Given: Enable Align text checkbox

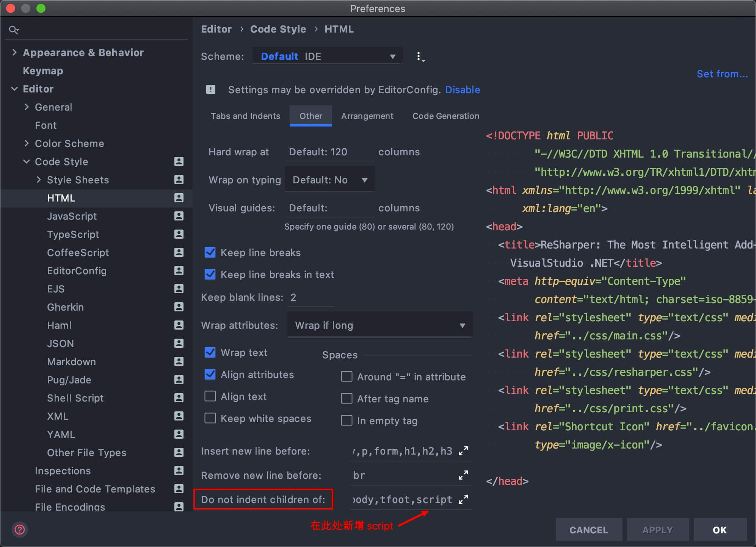Looking at the screenshot, I should pos(210,396).
